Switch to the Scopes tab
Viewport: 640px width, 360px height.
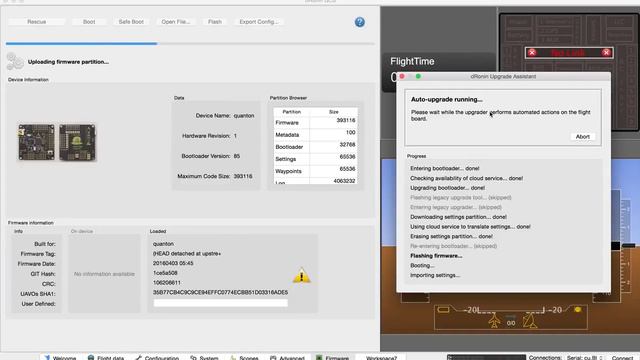tap(244, 358)
